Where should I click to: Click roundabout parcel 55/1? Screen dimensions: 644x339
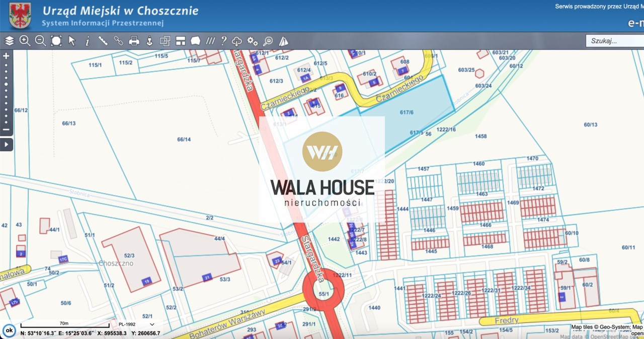tap(324, 294)
